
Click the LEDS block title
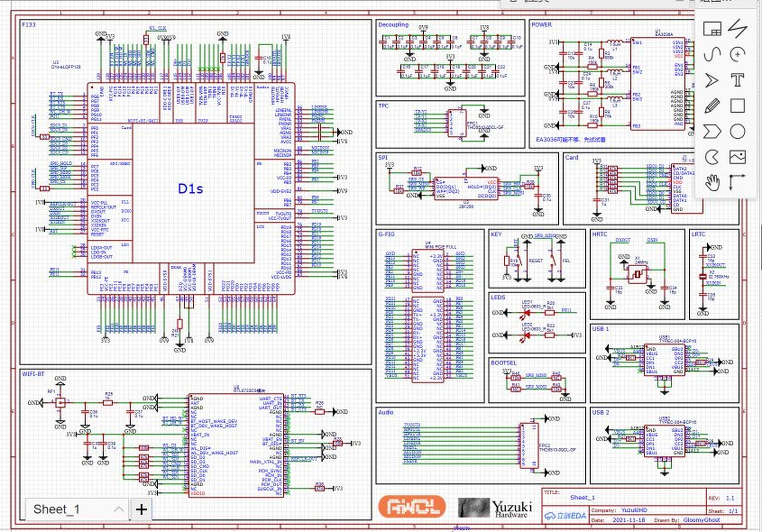[498, 297]
